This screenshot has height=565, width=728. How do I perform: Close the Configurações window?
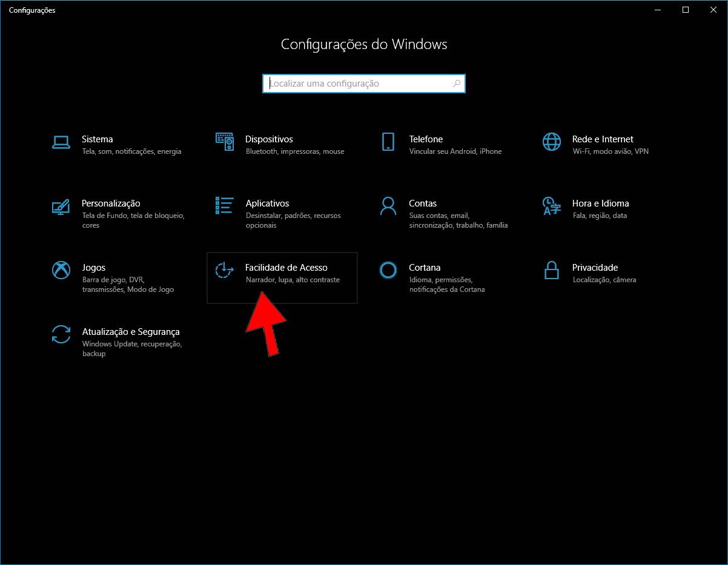click(x=713, y=10)
